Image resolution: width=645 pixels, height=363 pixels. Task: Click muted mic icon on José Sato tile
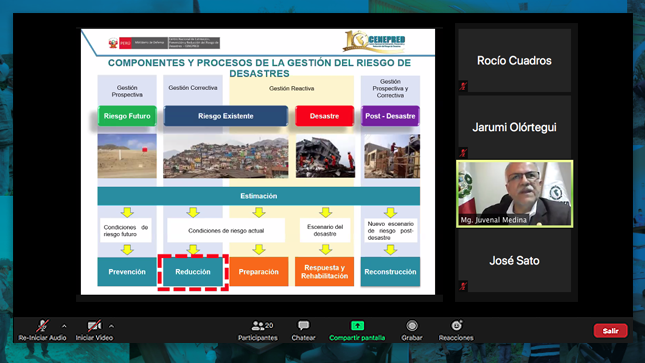463,286
